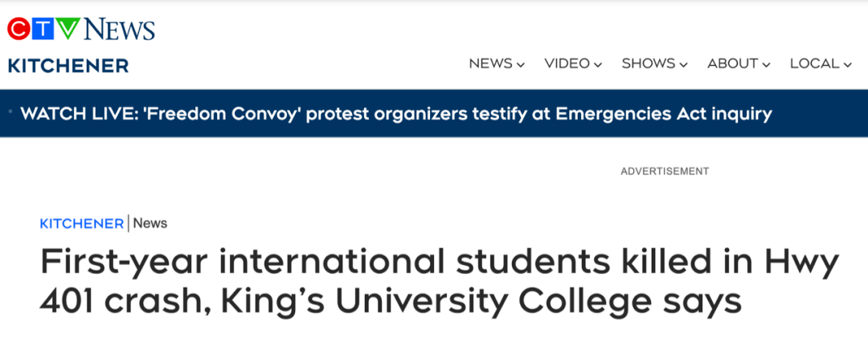Expand the chevron arrow next to LOCAL

click(x=848, y=65)
